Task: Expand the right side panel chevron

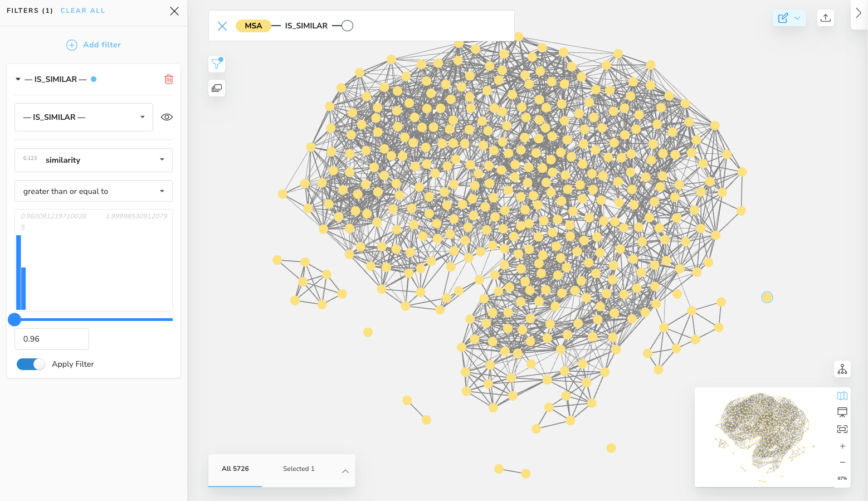Action: pos(859,12)
